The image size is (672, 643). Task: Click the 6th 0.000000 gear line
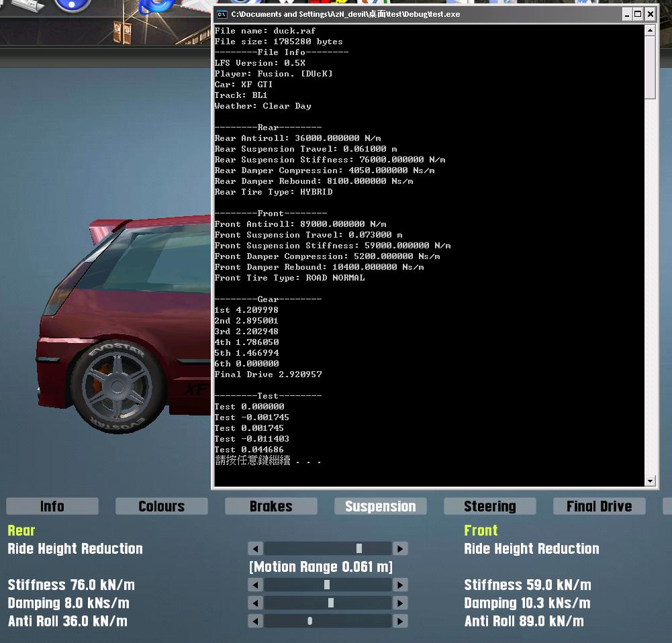(246, 364)
